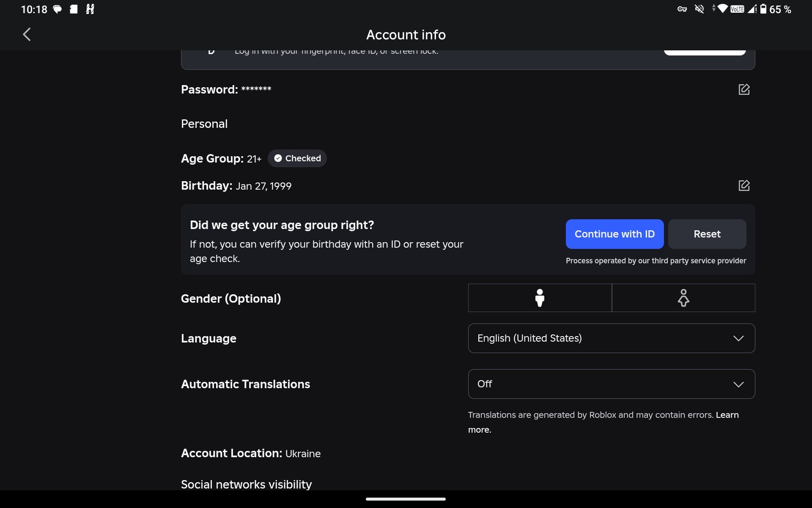
Task: Click the 'Account info' page title
Action: click(406, 35)
